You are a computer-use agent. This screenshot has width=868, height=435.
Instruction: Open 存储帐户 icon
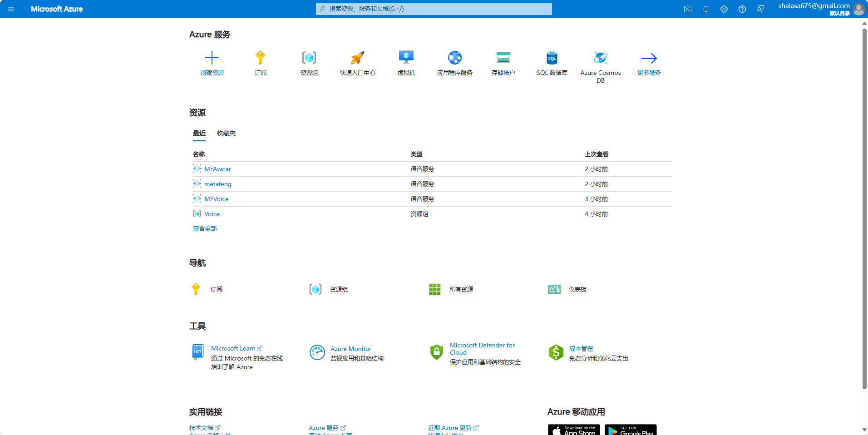(x=503, y=58)
